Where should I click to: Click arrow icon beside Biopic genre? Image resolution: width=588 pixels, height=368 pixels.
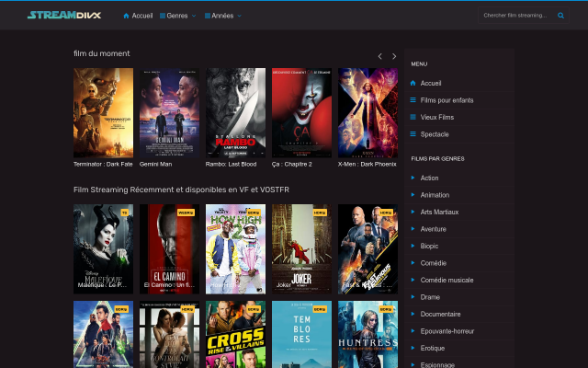[x=413, y=246]
